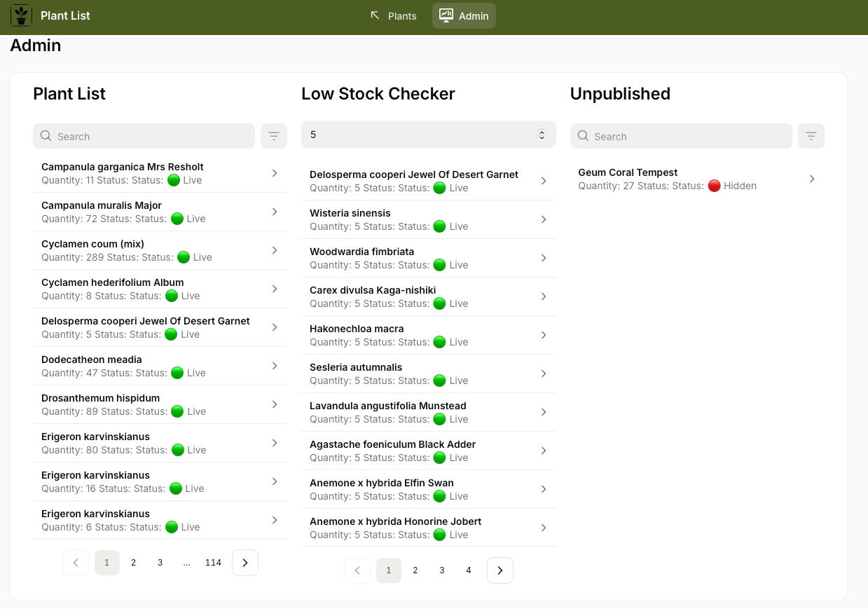Go to next Low Stock page arrow
This screenshot has height=609, width=868.
tap(500, 570)
